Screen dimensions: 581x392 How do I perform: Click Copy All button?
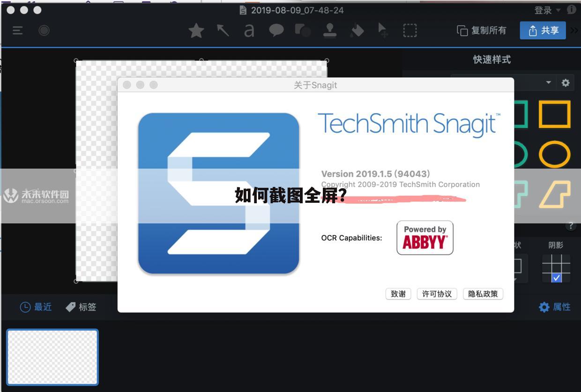pyautogui.click(x=482, y=31)
